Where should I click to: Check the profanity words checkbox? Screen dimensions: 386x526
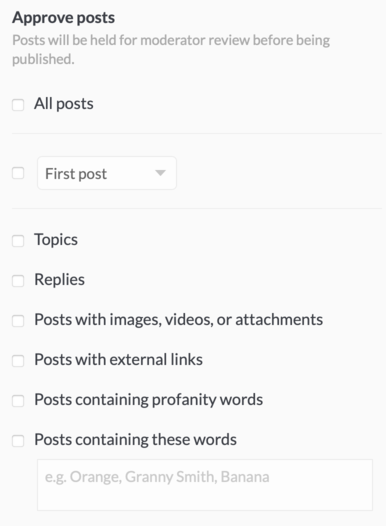(x=18, y=401)
